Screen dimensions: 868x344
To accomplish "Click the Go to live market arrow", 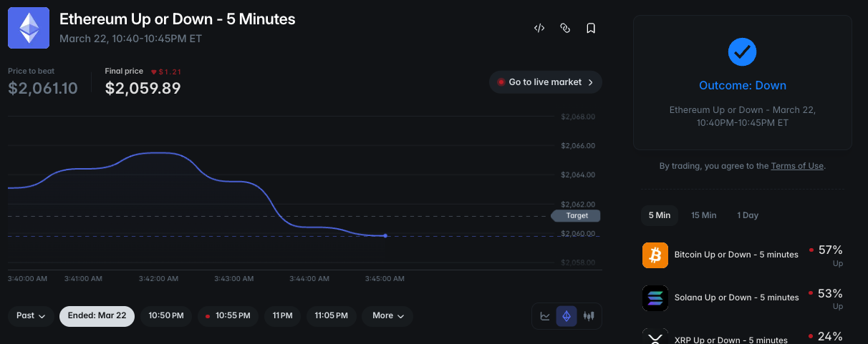I will click(590, 82).
